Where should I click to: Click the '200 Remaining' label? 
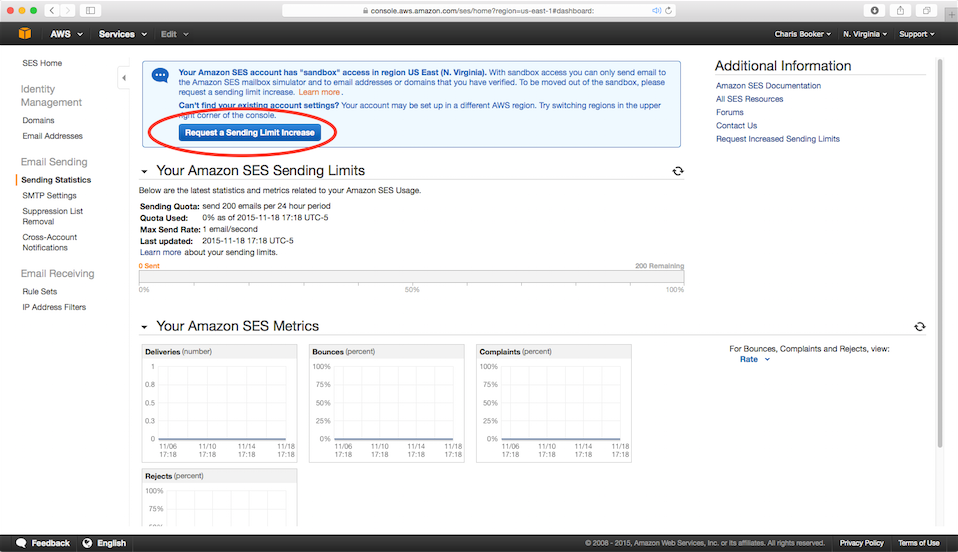tap(659, 266)
